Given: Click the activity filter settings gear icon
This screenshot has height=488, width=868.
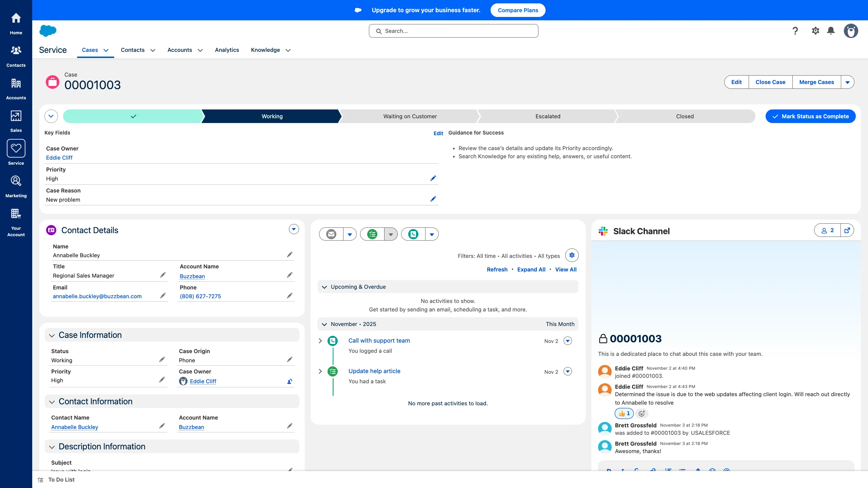Looking at the screenshot, I should pos(572,255).
